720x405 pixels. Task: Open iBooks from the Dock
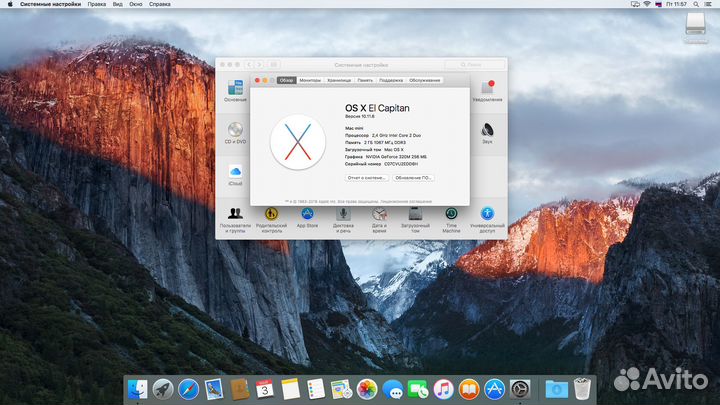pos(469,389)
